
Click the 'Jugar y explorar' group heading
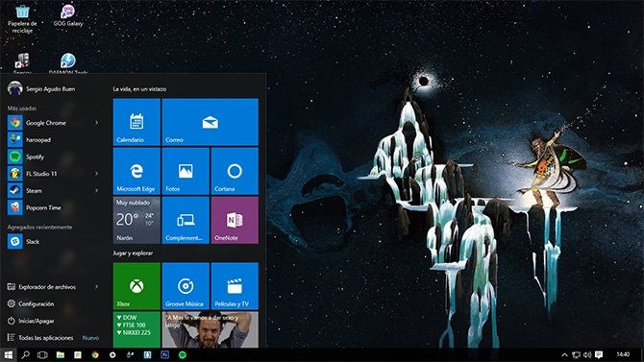pyautogui.click(x=133, y=253)
